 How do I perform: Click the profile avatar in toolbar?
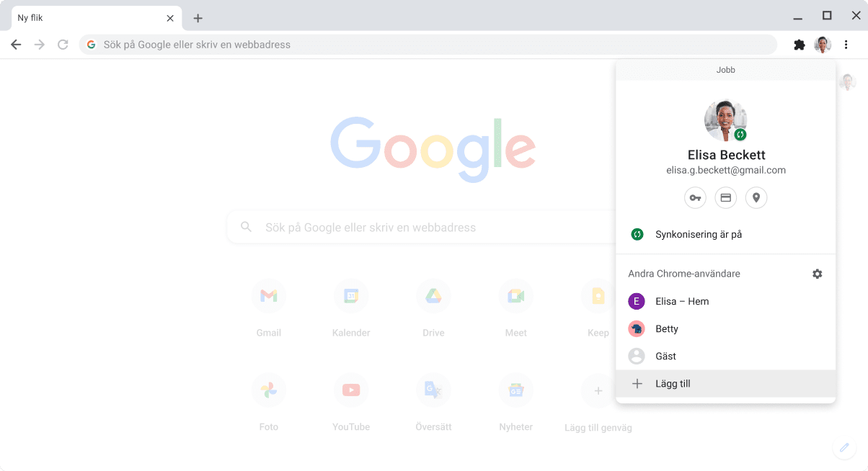823,45
